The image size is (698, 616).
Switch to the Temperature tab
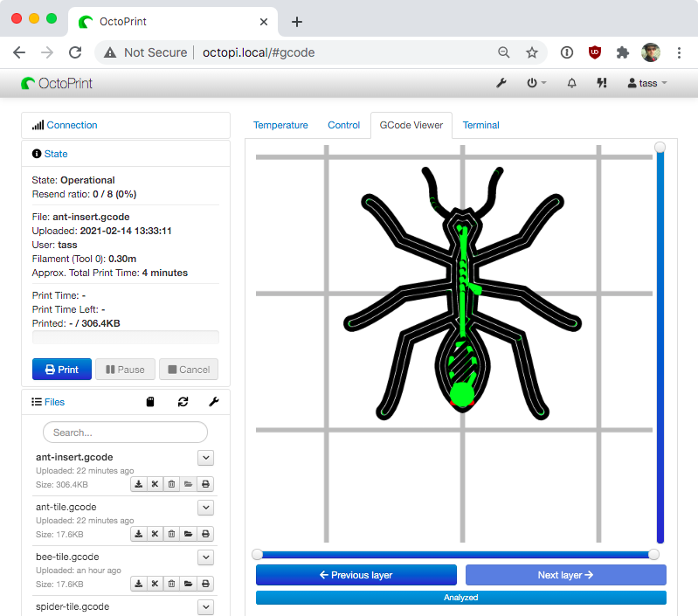pyautogui.click(x=280, y=125)
